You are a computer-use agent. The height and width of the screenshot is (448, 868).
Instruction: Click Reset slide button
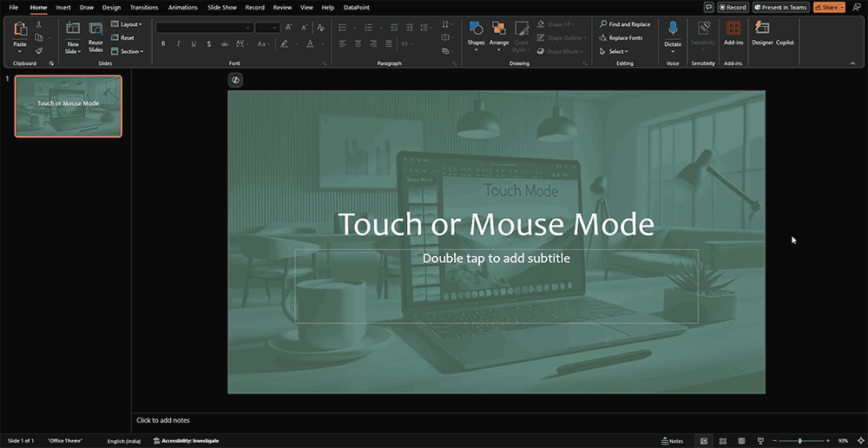pyautogui.click(x=122, y=38)
